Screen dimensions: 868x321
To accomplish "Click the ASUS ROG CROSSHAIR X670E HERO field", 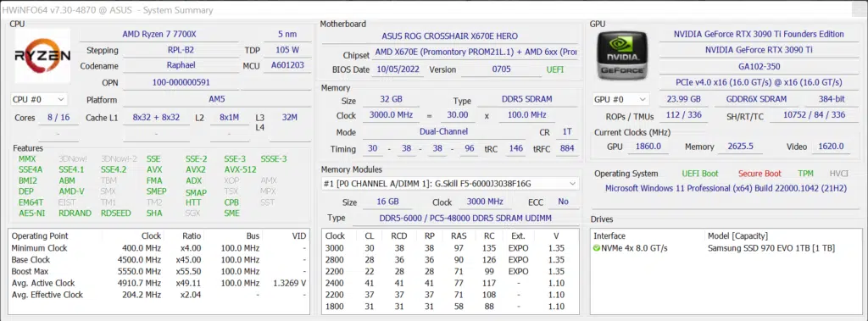I will (449, 36).
